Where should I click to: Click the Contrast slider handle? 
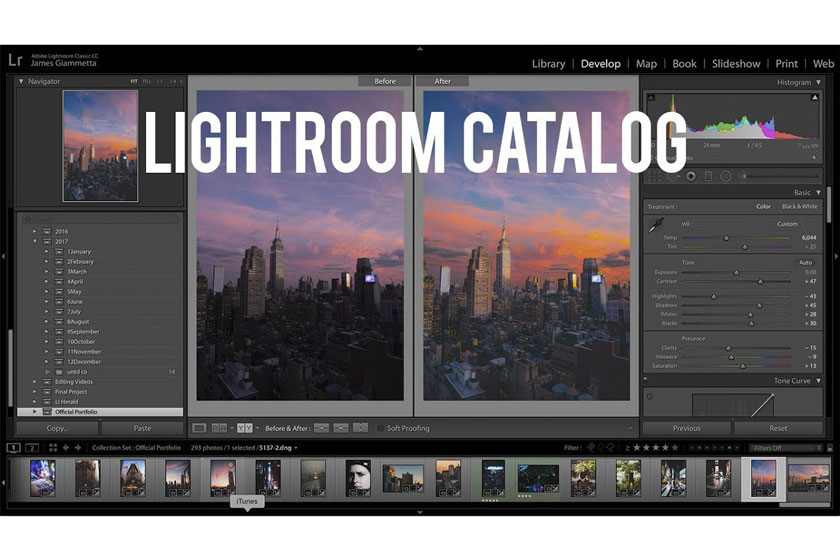coord(760,281)
